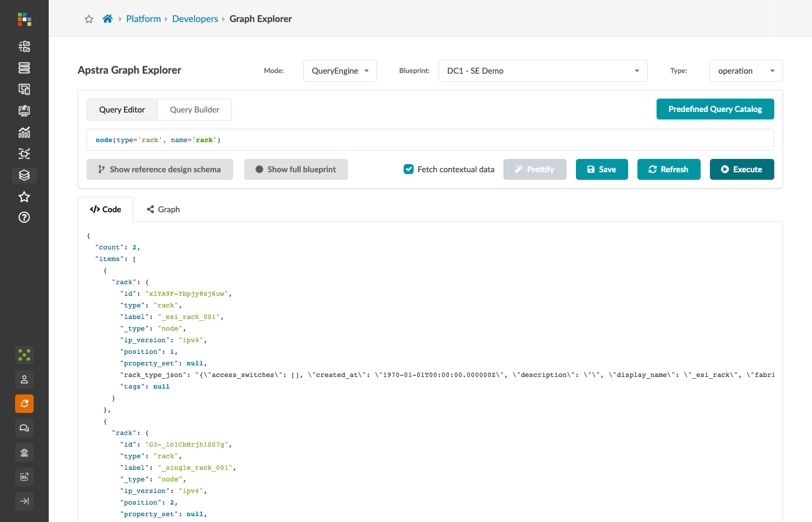
Task: Open the Blueprints folders sidebar icon
Action: click(24, 46)
